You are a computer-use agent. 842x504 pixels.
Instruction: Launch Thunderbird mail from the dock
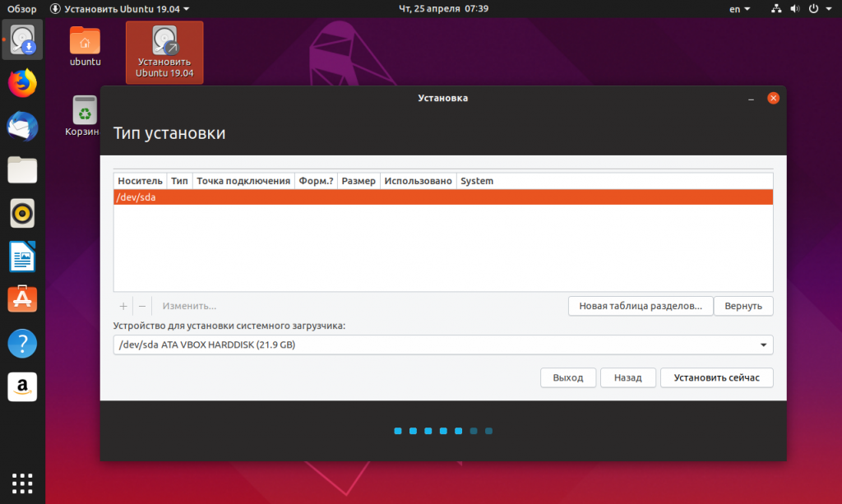pyautogui.click(x=22, y=127)
